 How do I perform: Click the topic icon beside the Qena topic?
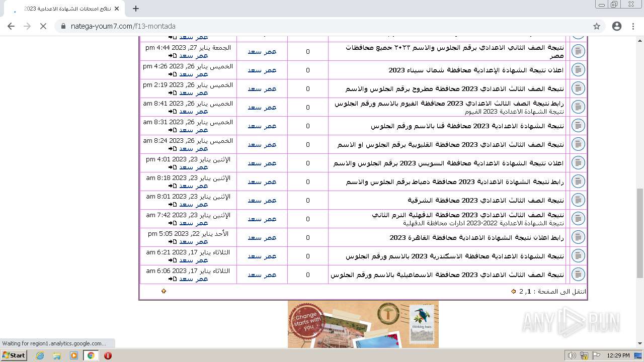coord(579,126)
